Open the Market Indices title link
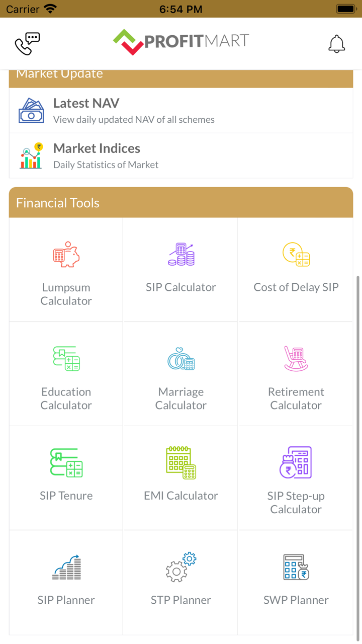362x644 pixels. pos(97,148)
